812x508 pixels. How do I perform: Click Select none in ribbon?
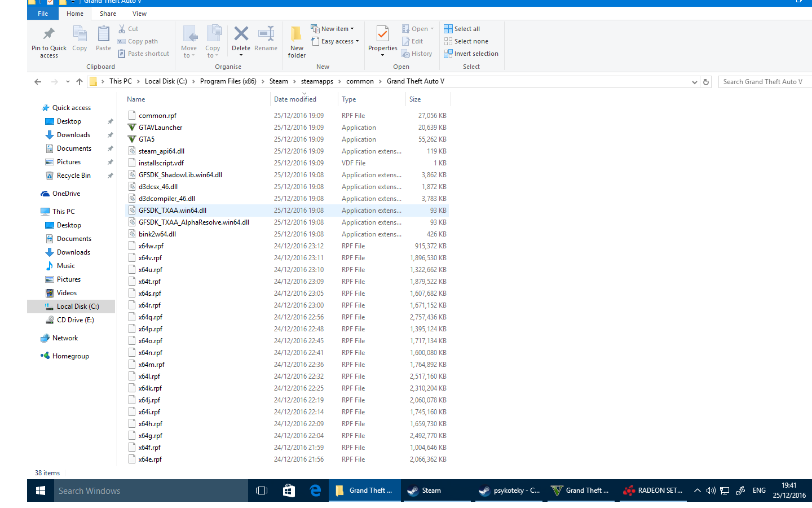click(x=466, y=41)
